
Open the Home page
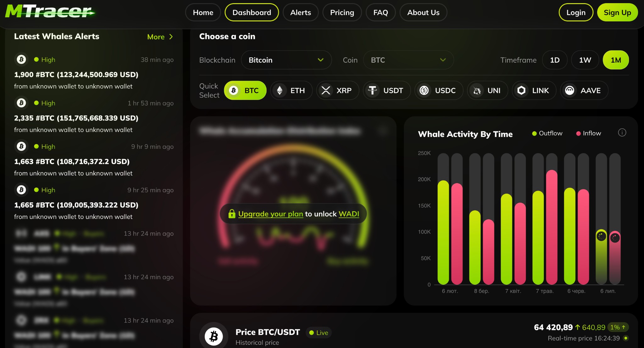(x=203, y=13)
